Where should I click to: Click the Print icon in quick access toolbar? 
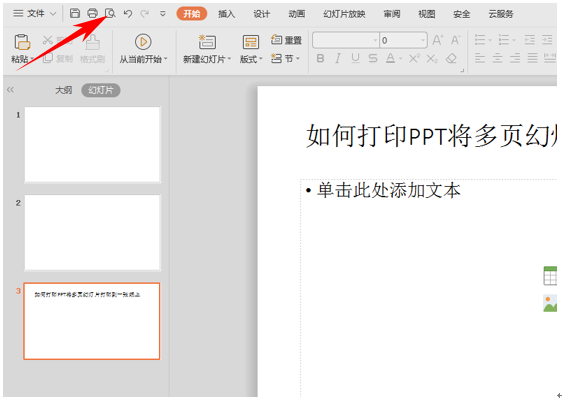click(x=92, y=14)
